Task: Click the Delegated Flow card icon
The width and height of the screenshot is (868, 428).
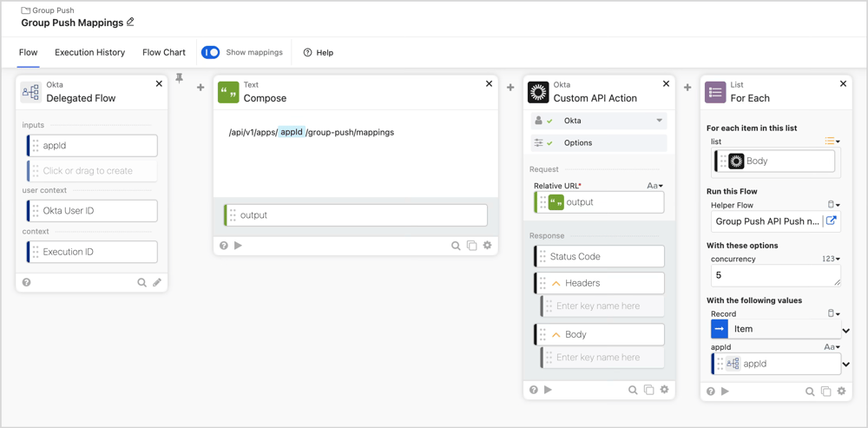Action: [31, 92]
